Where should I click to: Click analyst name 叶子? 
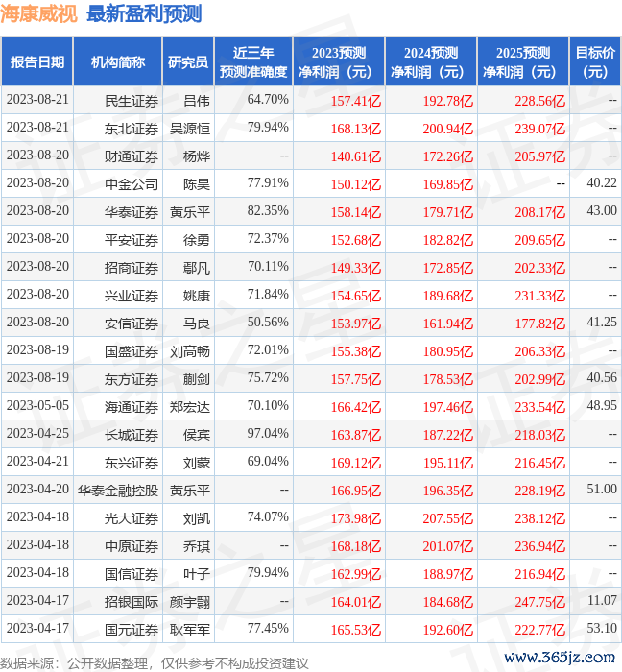pyautogui.click(x=197, y=574)
